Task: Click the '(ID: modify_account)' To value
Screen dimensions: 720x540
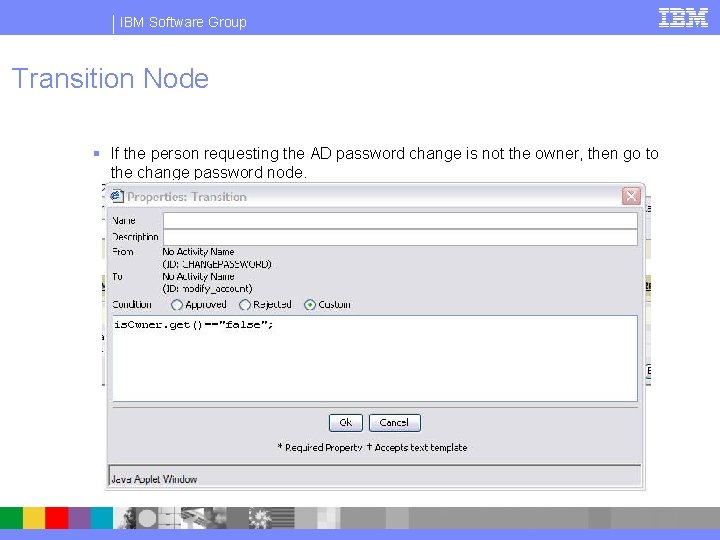Action: coord(207,289)
